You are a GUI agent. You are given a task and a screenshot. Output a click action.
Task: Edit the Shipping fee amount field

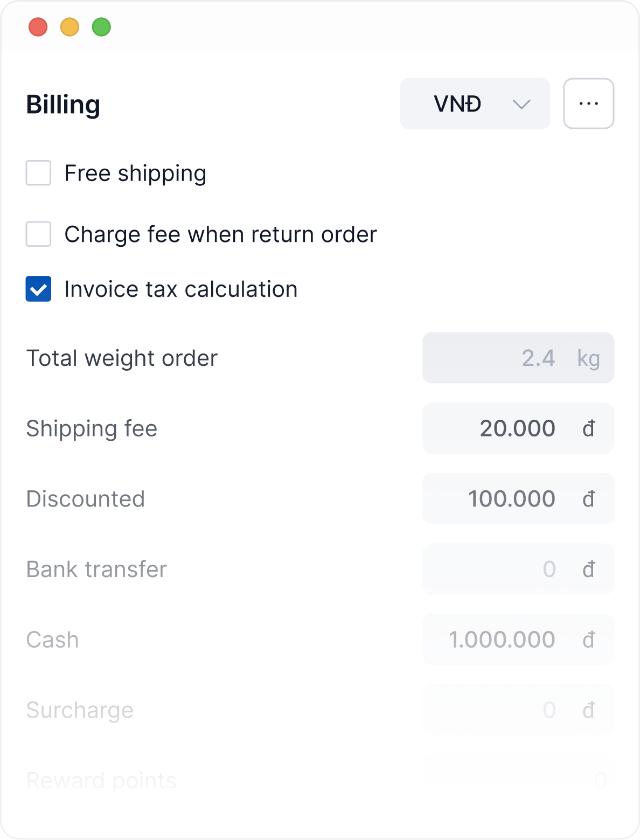click(x=517, y=428)
